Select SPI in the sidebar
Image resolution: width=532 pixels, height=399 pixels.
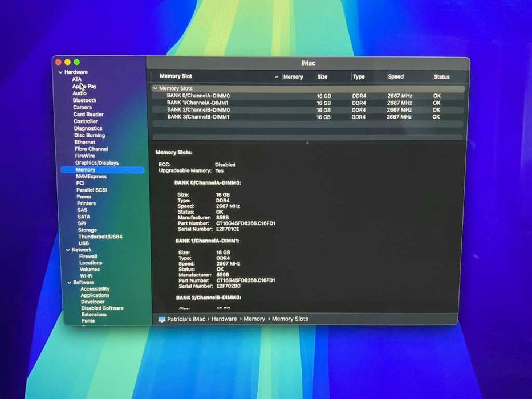click(x=82, y=223)
